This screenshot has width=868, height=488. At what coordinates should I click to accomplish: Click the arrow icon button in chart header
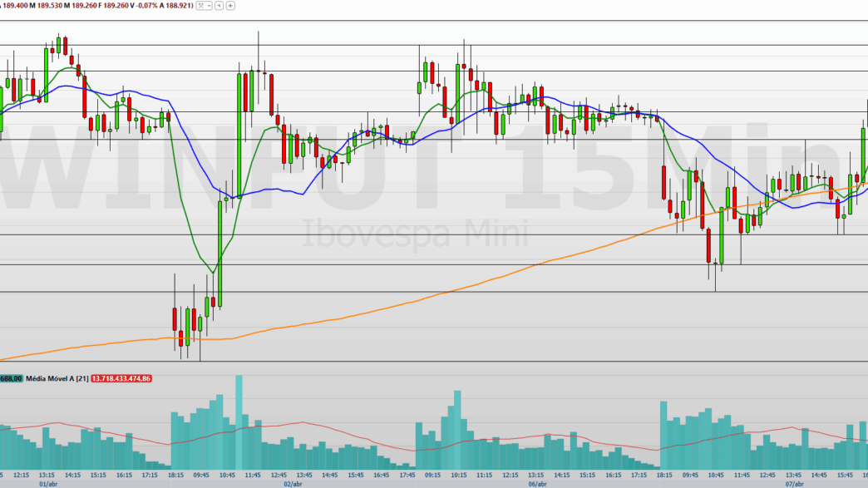tap(217, 5)
